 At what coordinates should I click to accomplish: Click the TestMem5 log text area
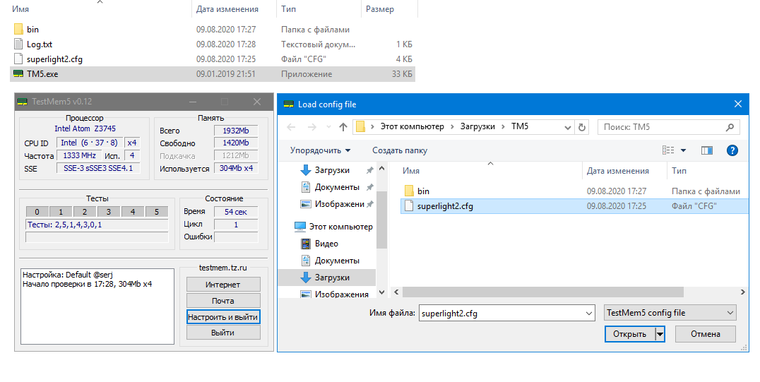97,306
